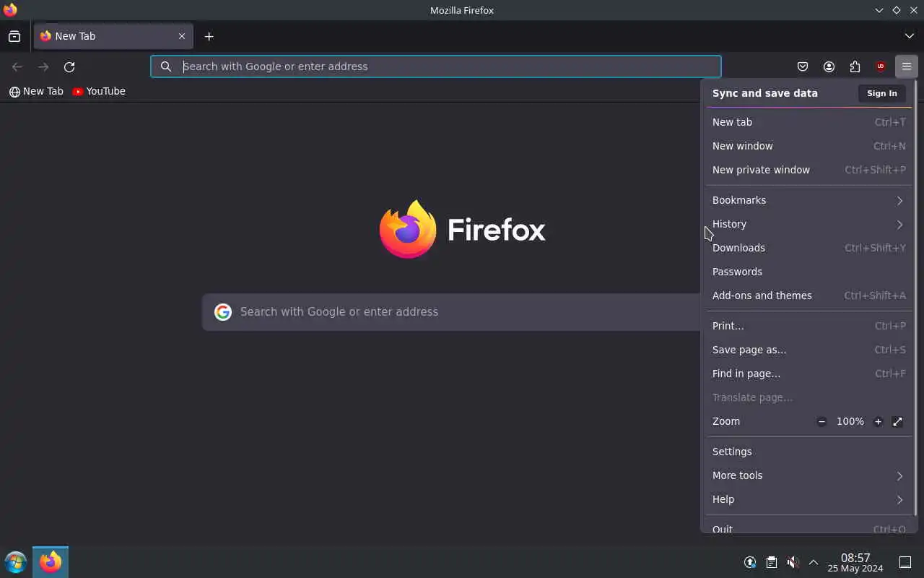
Task: Select Quit menu entry
Action: (808, 528)
